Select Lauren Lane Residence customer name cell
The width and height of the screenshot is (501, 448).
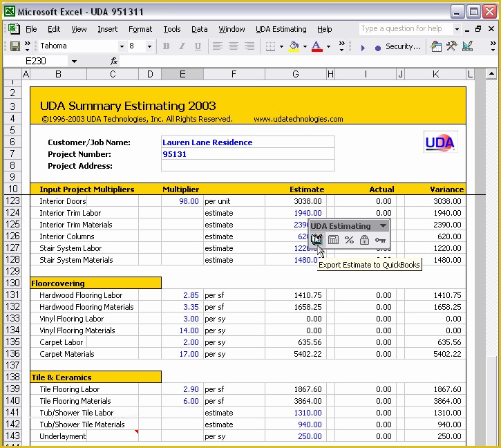click(x=248, y=142)
